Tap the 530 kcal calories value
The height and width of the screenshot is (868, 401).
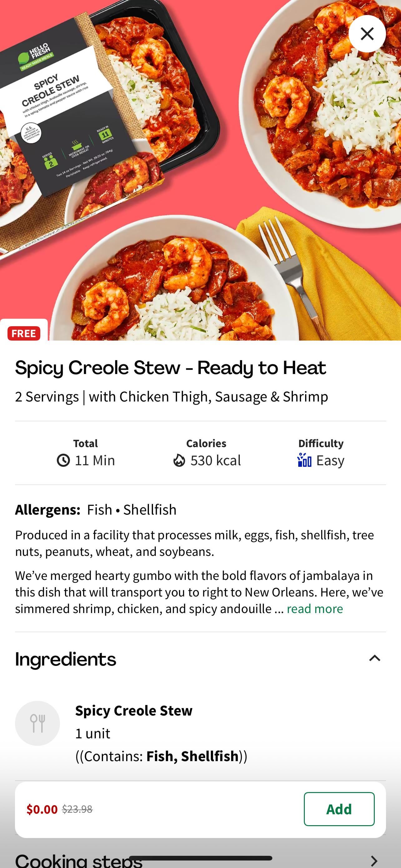[215, 460]
